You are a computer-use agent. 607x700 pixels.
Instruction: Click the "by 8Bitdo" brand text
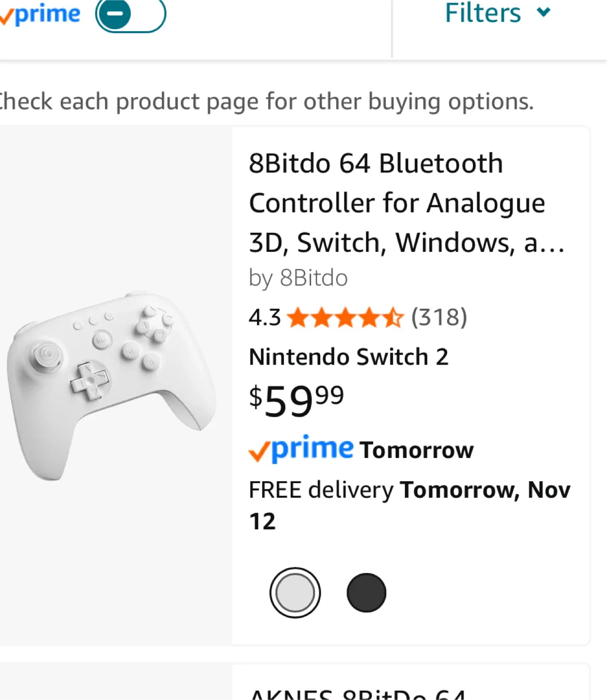[298, 279]
